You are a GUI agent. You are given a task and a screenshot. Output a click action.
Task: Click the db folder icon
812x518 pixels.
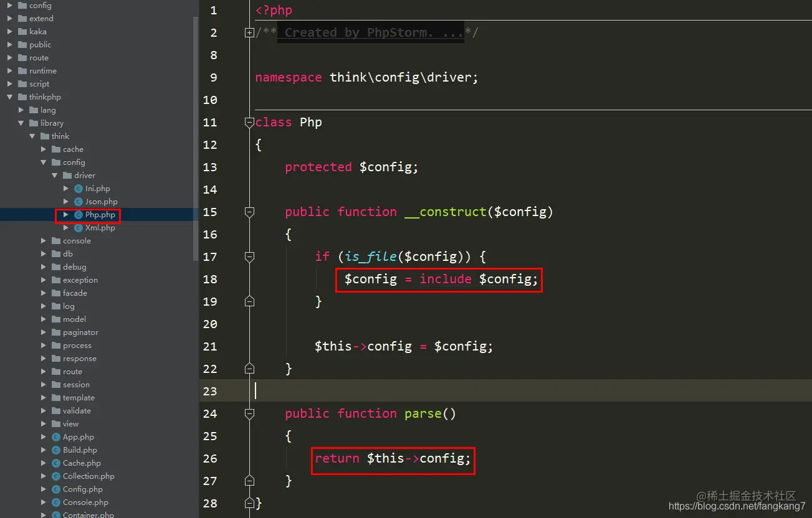point(55,254)
